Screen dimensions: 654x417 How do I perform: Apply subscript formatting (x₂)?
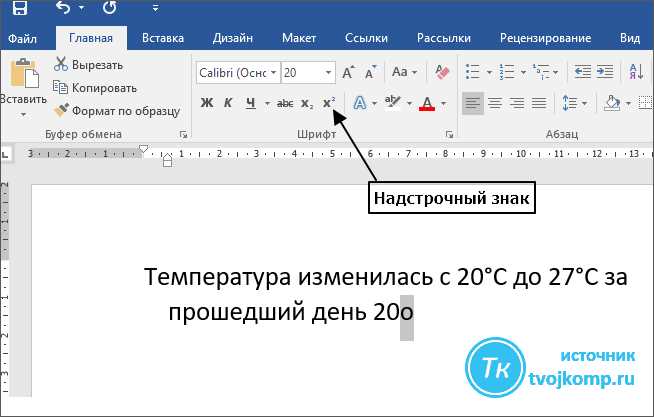(307, 103)
